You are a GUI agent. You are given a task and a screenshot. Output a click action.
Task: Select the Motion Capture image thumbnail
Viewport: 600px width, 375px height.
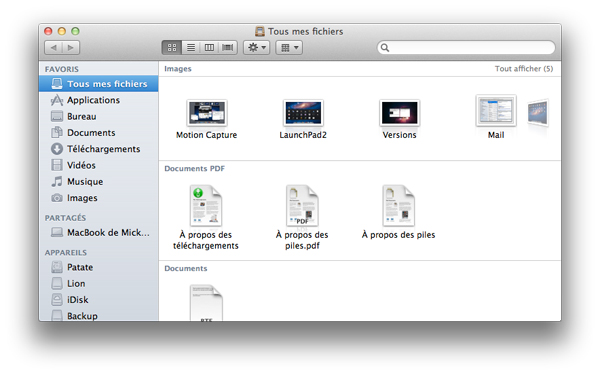pos(207,113)
